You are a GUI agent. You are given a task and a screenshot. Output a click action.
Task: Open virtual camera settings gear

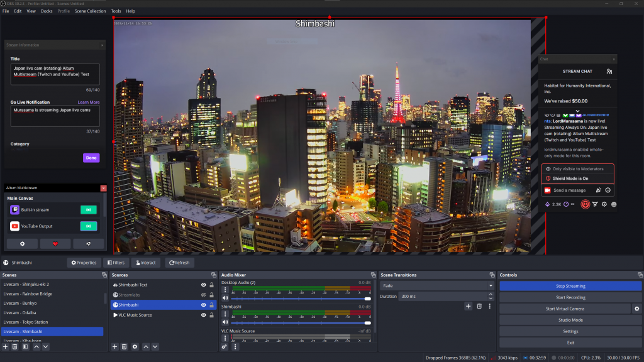(636, 309)
